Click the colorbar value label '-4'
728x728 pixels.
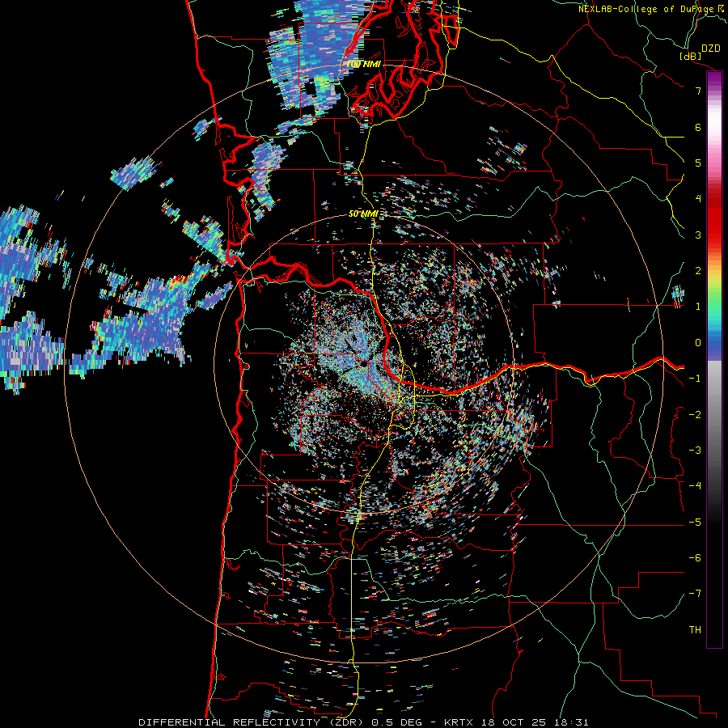tap(695, 486)
